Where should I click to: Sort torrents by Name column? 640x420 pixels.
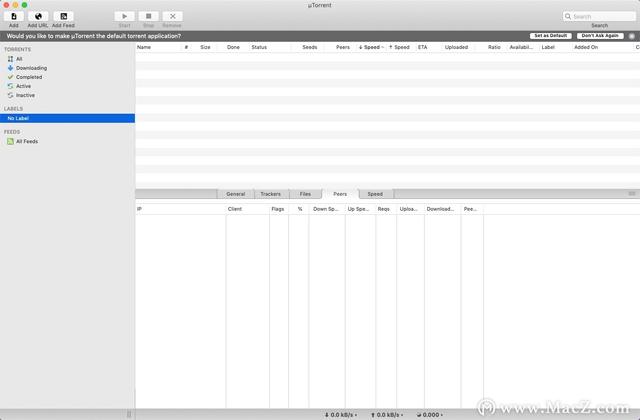pyautogui.click(x=158, y=47)
